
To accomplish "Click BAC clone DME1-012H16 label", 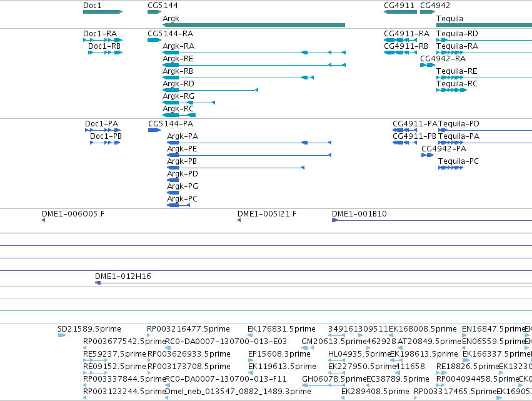I will click(x=123, y=277).
